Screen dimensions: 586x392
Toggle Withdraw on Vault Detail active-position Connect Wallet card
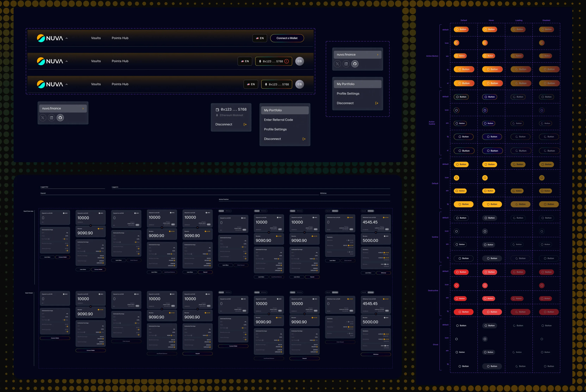pos(228,293)
